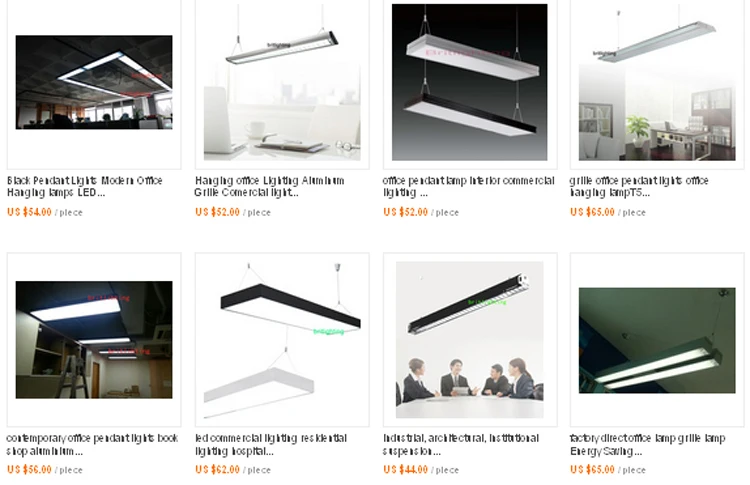This screenshot has width=750, height=485.
Task: Open the 'Industrial, architectural, institutional suspension' title link
Action: click(461, 444)
